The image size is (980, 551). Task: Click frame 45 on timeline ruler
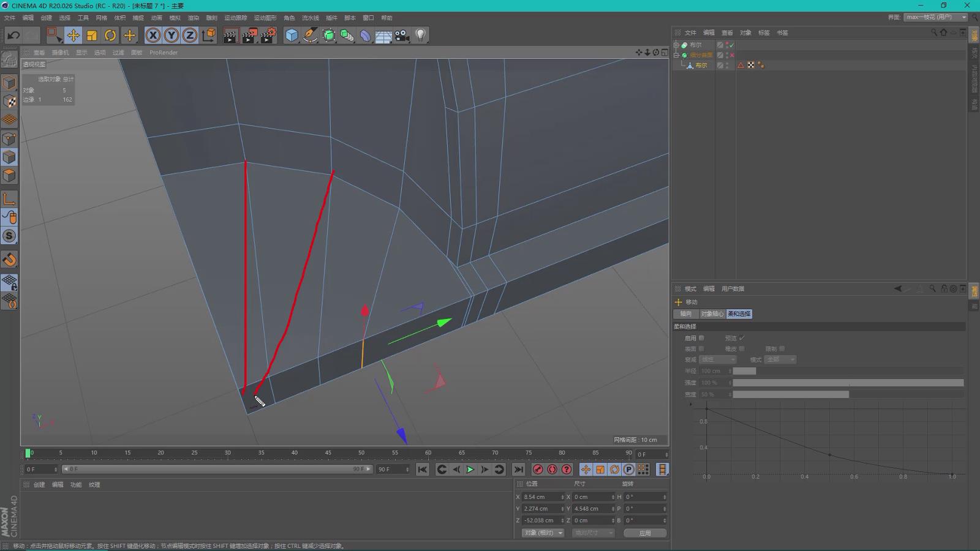(x=328, y=454)
